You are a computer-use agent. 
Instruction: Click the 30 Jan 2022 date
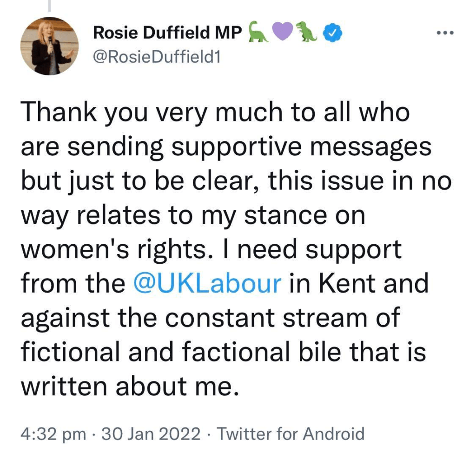click(151, 434)
